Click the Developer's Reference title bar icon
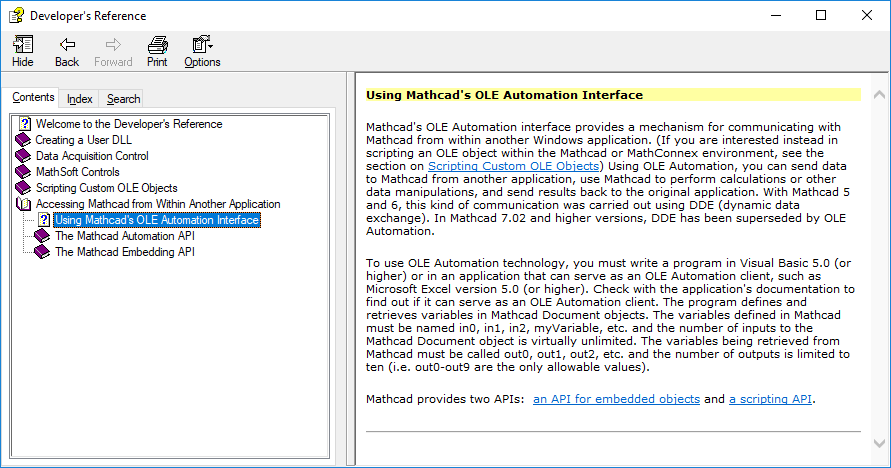Image resolution: width=891 pixels, height=468 pixels. 15,16
